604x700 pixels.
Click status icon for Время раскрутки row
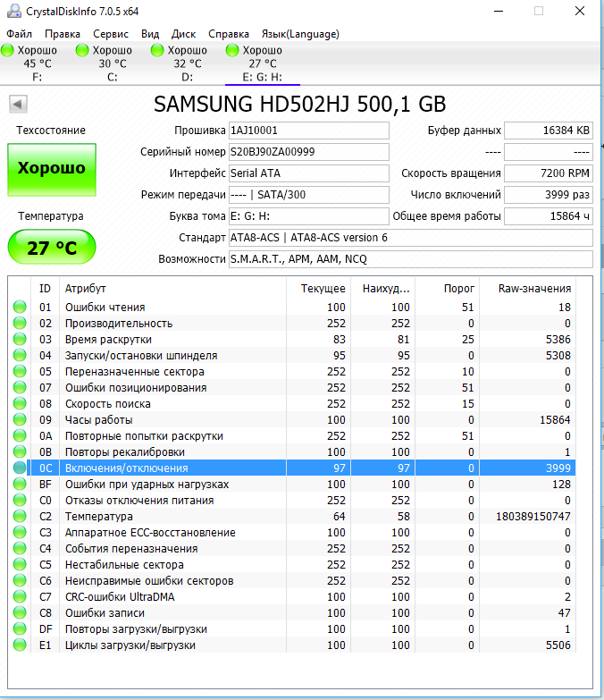click(20, 339)
